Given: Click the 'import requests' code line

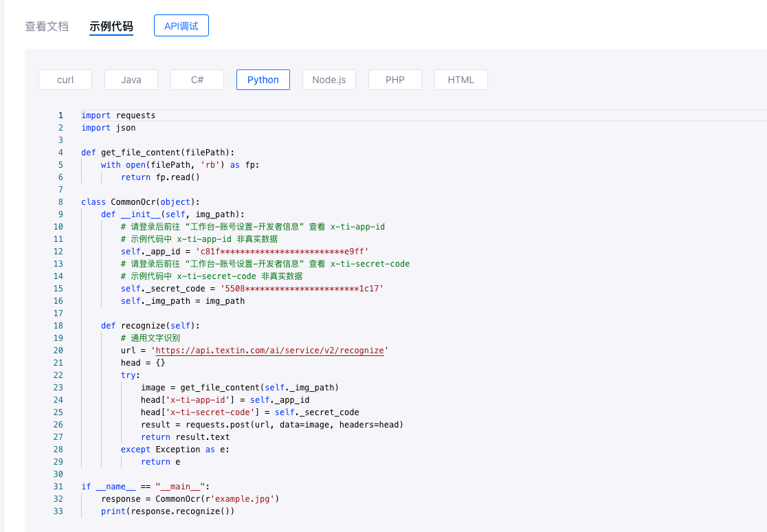Looking at the screenshot, I should [x=118, y=115].
